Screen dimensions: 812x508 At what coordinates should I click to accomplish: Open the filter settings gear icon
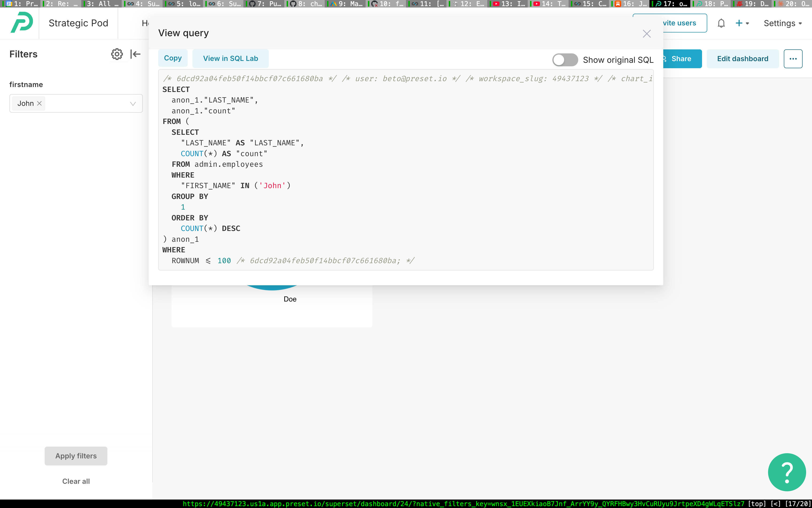click(117, 54)
